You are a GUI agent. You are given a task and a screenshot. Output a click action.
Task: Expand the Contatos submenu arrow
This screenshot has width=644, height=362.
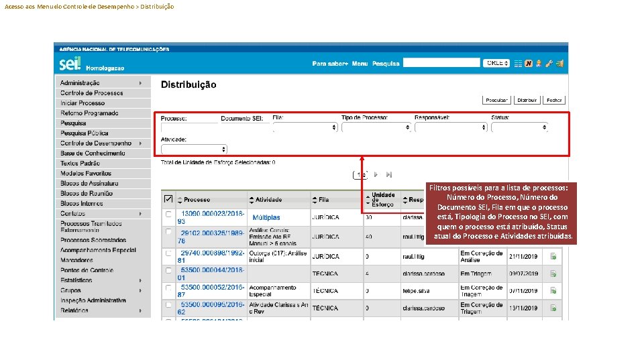coord(140,214)
